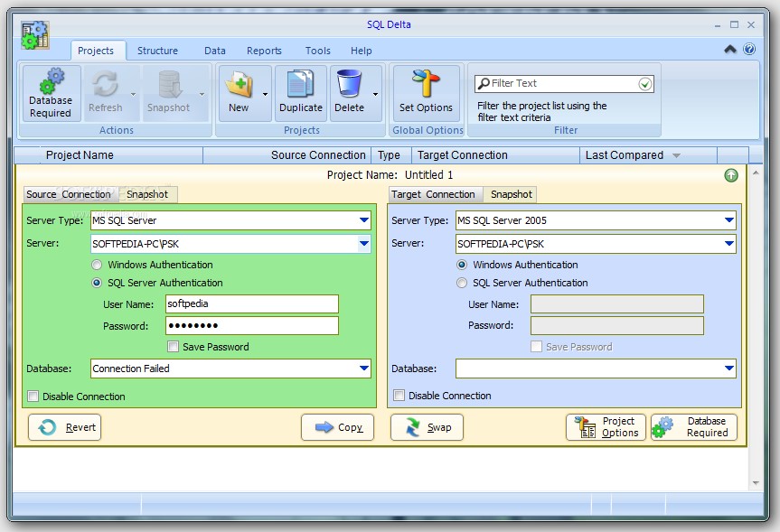
Task: Click the Project Name value Untitled 1
Action: (428, 175)
